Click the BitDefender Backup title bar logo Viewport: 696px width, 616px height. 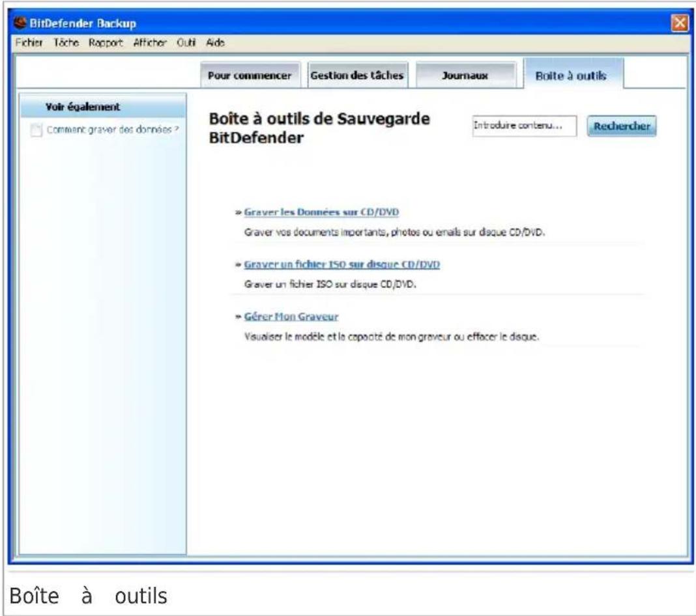coord(20,22)
